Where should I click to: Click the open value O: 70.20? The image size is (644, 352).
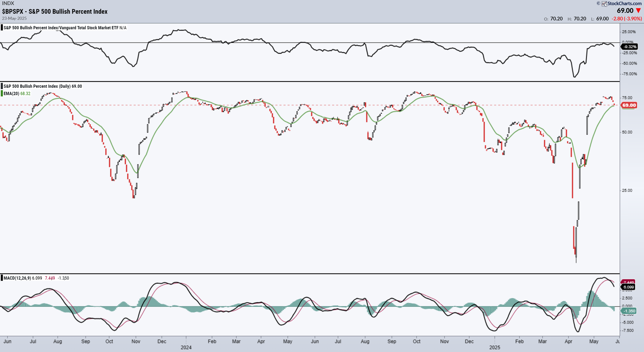(553, 19)
